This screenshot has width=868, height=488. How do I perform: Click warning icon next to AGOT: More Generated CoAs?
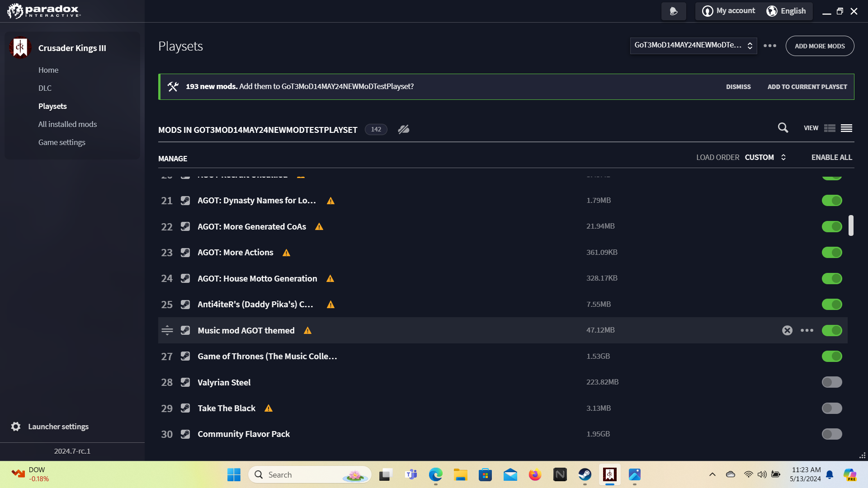[x=319, y=227]
